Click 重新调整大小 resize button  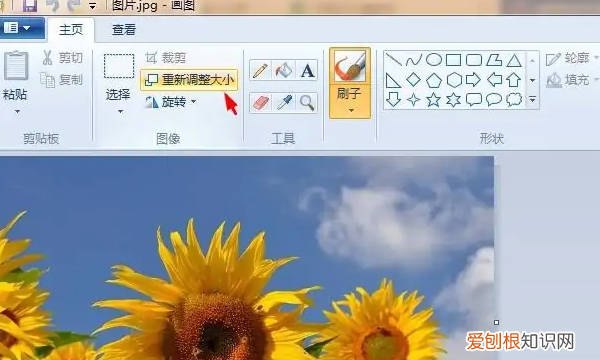[189, 80]
